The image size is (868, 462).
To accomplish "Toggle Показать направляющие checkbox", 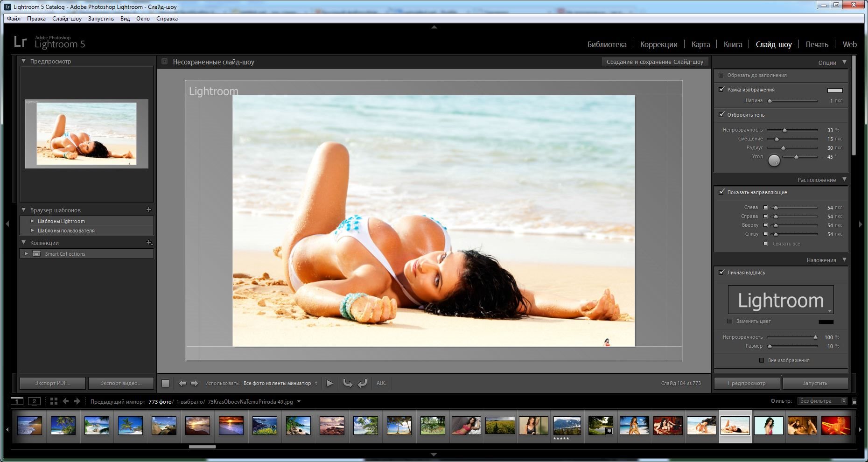I will point(721,192).
